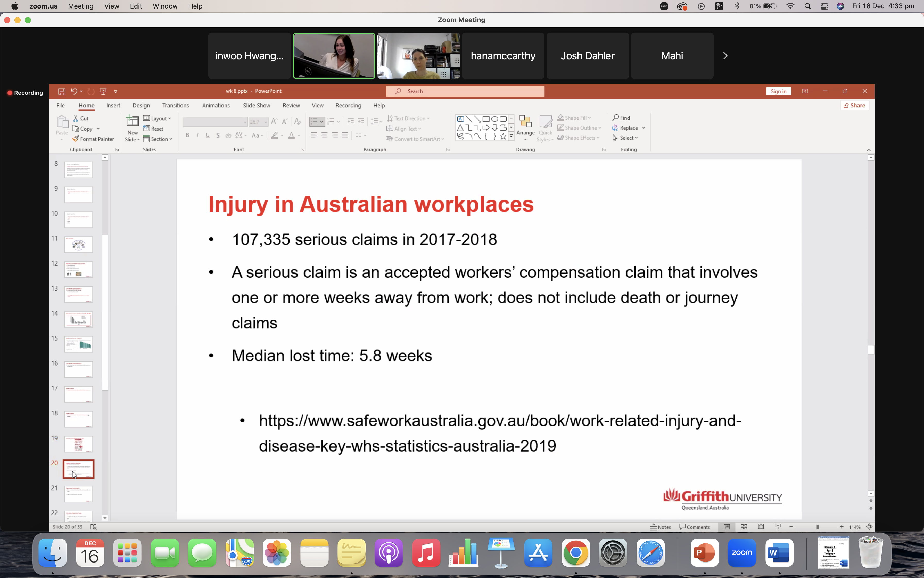Image resolution: width=924 pixels, height=578 pixels.
Task: Click the Arrange icon in Drawing group
Action: pos(525,122)
